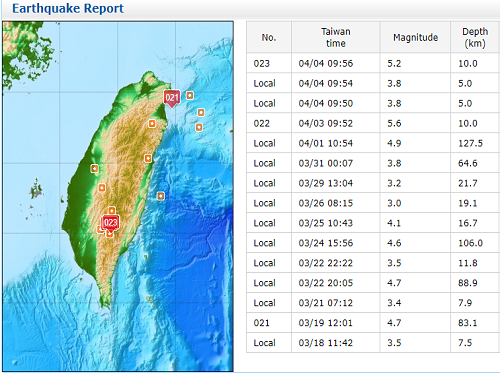Click the orange marker directly above the 023 marker
The image size is (500, 375).
pyautogui.click(x=112, y=211)
